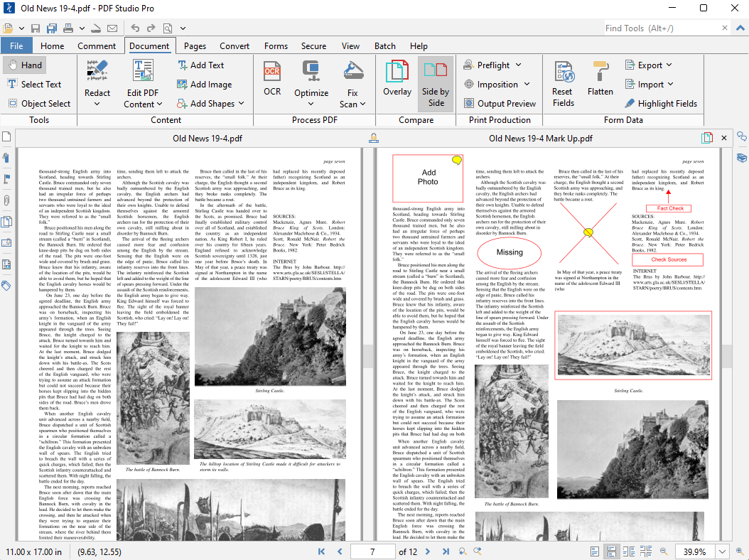This screenshot has height=560, width=749.
Task: Click the Highlight Fields button
Action: coord(660,103)
